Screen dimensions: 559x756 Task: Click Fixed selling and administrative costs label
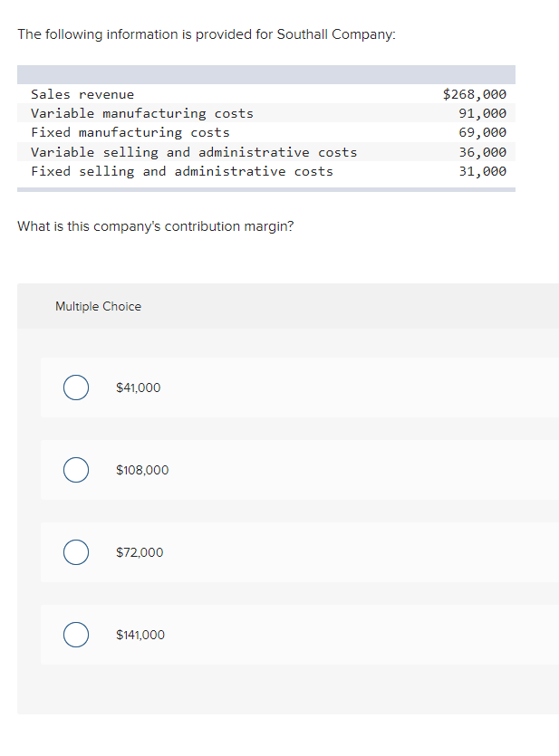click(x=182, y=171)
